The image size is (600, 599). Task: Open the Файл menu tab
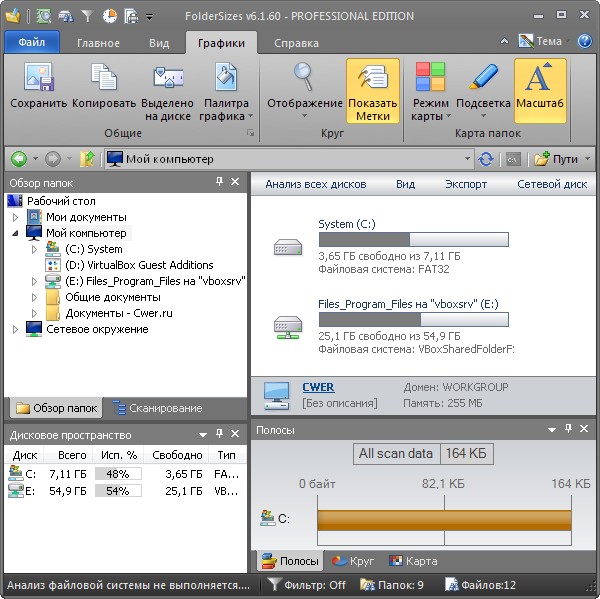click(32, 42)
